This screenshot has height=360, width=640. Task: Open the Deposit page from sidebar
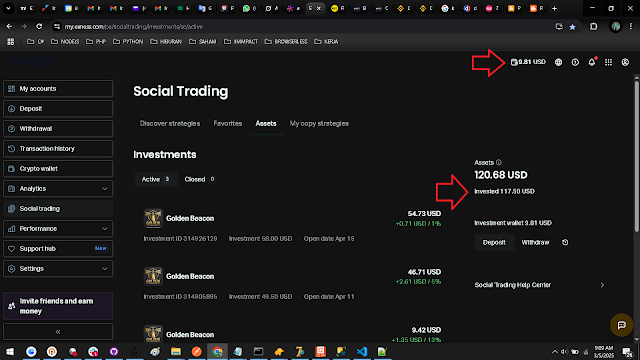click(x=58, y=109)
